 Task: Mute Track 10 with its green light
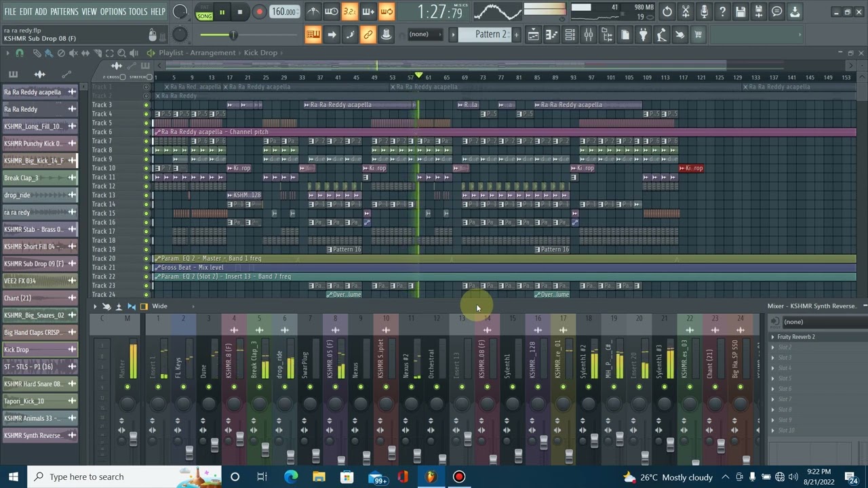146,168
